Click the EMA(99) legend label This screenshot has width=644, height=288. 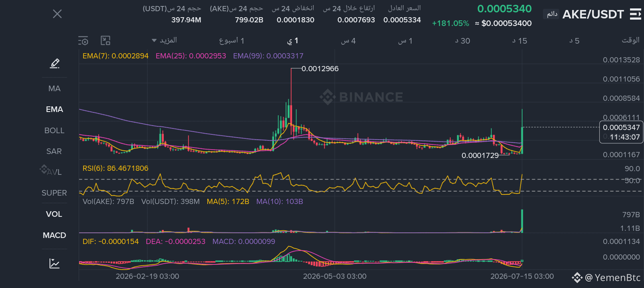coord(268,56)
